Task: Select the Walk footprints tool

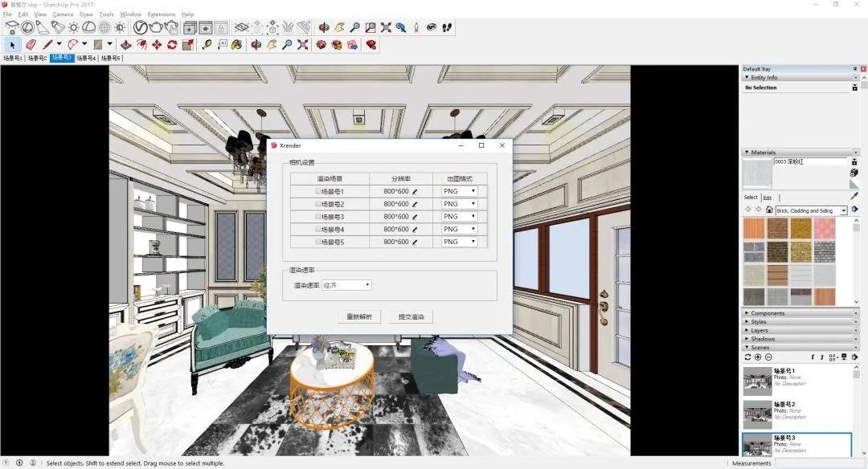Action: pos(447,28)
